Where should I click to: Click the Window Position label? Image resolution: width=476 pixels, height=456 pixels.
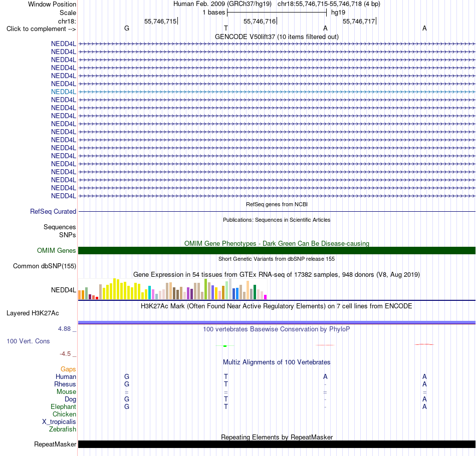tap(52, 4)
